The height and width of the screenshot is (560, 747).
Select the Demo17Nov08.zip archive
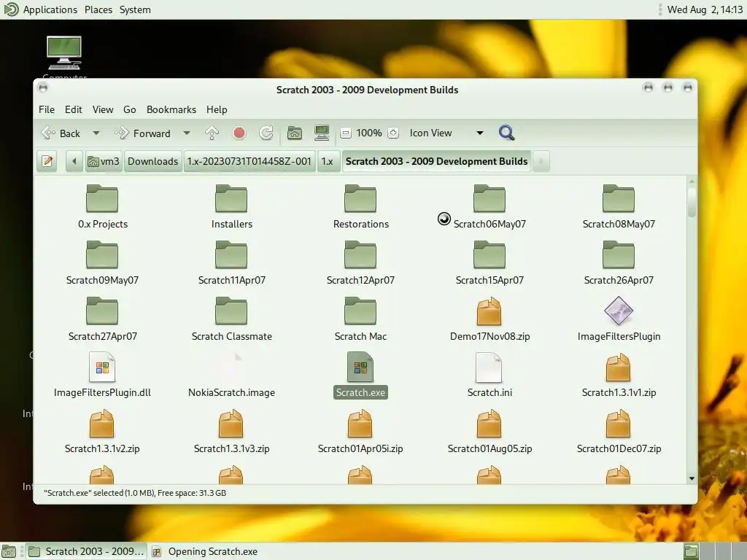pos(489,319)
